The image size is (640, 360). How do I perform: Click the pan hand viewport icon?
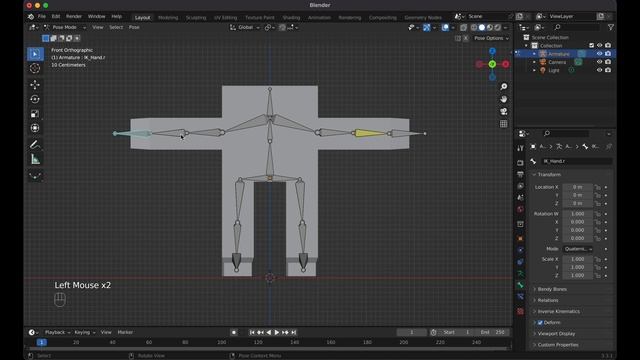click(x=504, y=99)
